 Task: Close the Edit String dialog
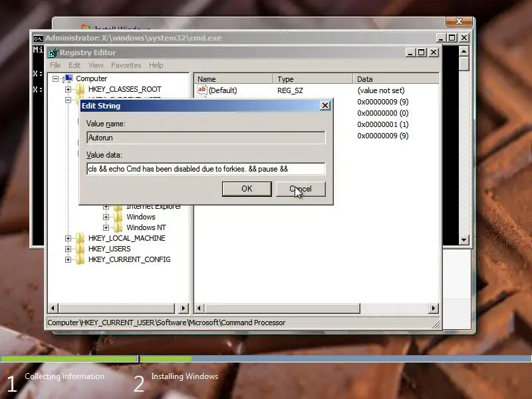325,106
